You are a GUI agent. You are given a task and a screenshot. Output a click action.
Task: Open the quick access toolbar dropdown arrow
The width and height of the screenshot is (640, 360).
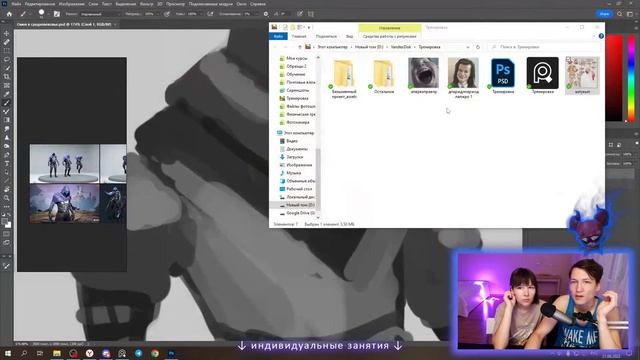[x=309, y=27]
